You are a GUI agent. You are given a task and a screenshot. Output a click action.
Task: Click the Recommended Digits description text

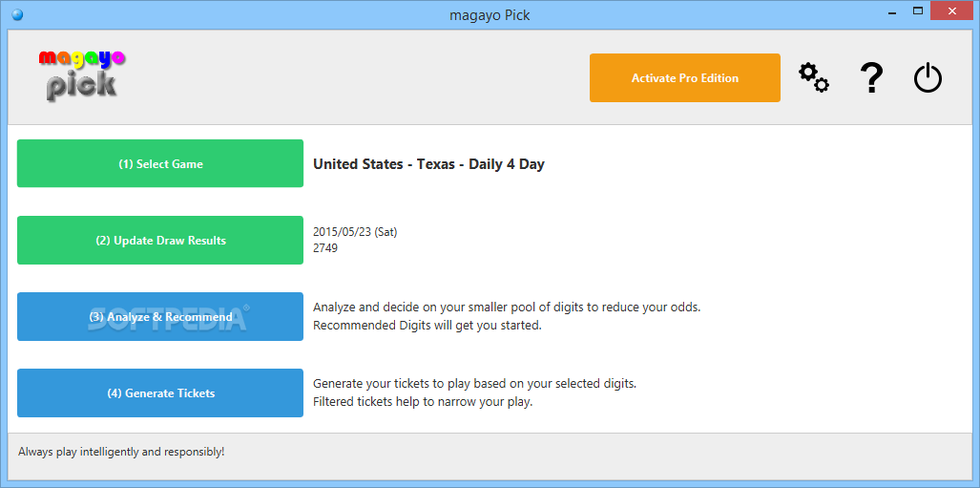[x=427, y=325]
